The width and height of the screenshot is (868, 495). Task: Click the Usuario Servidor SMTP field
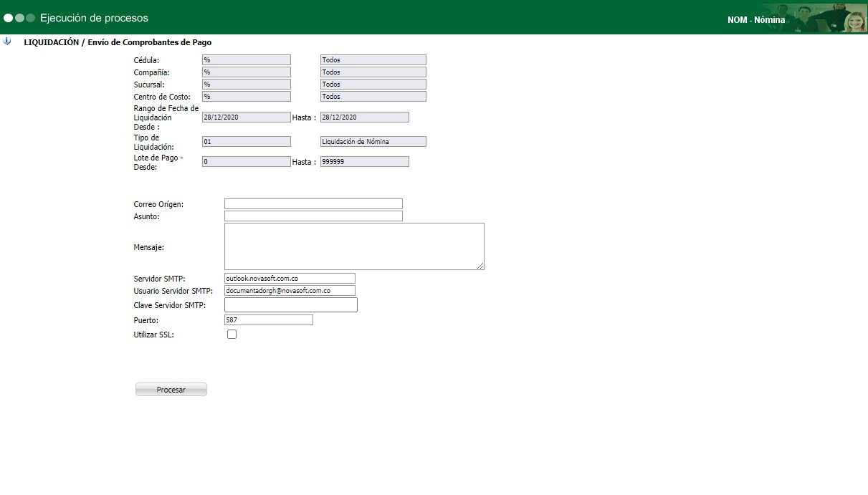click(x=290, y=291)
